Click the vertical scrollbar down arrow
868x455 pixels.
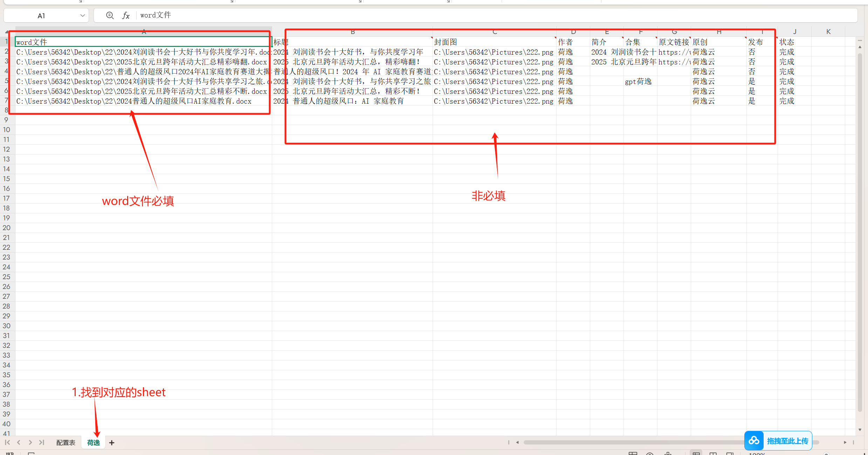click(x=860, y=430)
